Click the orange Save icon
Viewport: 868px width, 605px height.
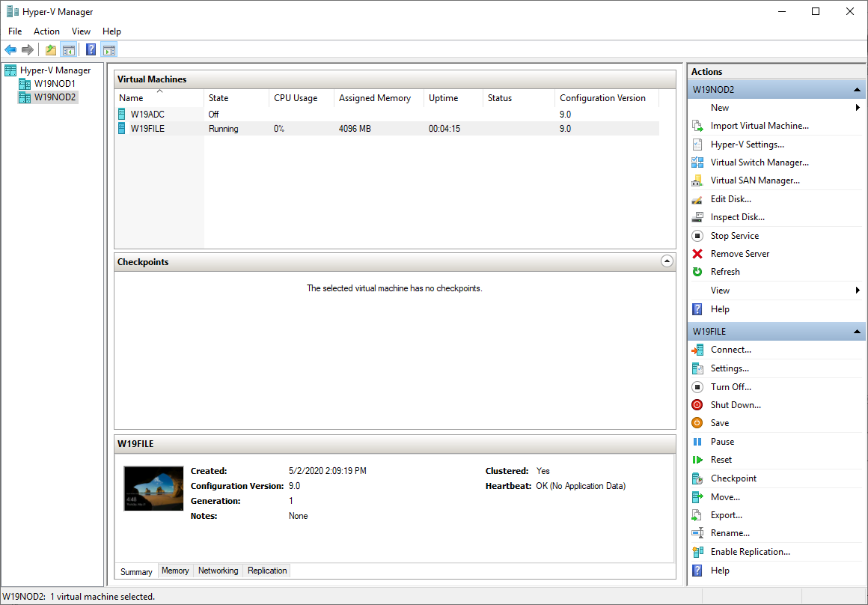pyautogui.click(x=697, y=423)
